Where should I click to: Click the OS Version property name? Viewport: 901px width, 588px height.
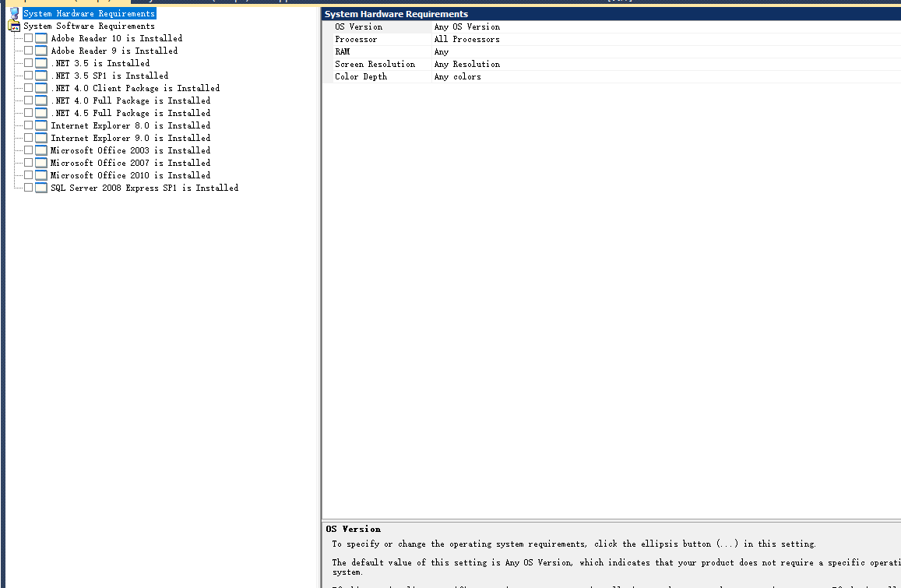(358, 27)
